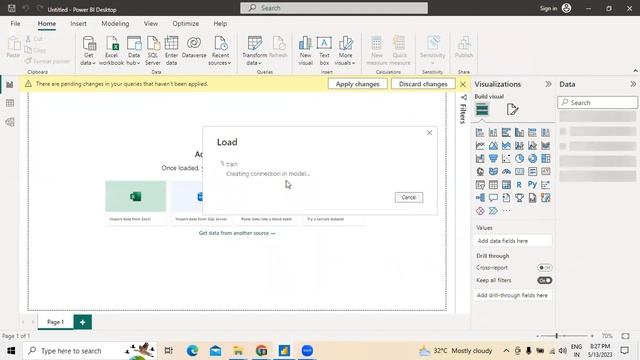Select the Stacked bar chart visual
Image resolution: width=640 pixels, height=360 pixels.
[480, 132]
